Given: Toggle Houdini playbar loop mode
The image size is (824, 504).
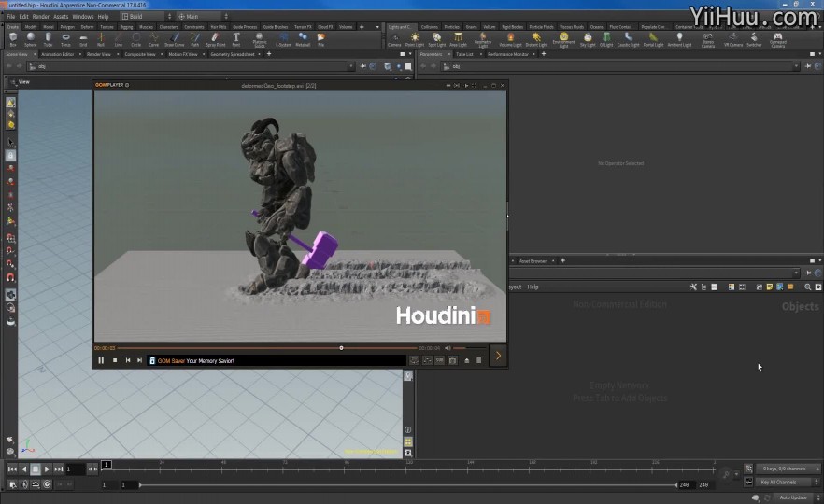Looking at the screenshot, I should (36, 484).
